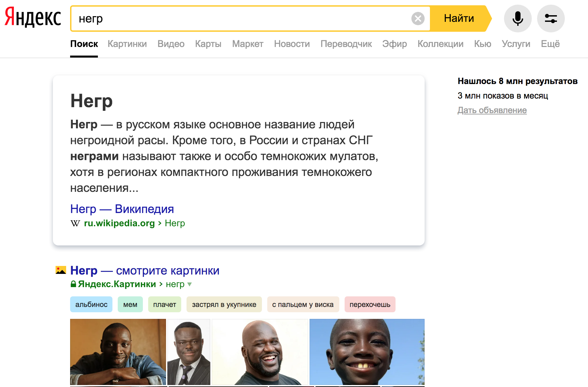Switch to the Новости tab
This screenshot has height=387, width=588.
click(x=292, y=44)
